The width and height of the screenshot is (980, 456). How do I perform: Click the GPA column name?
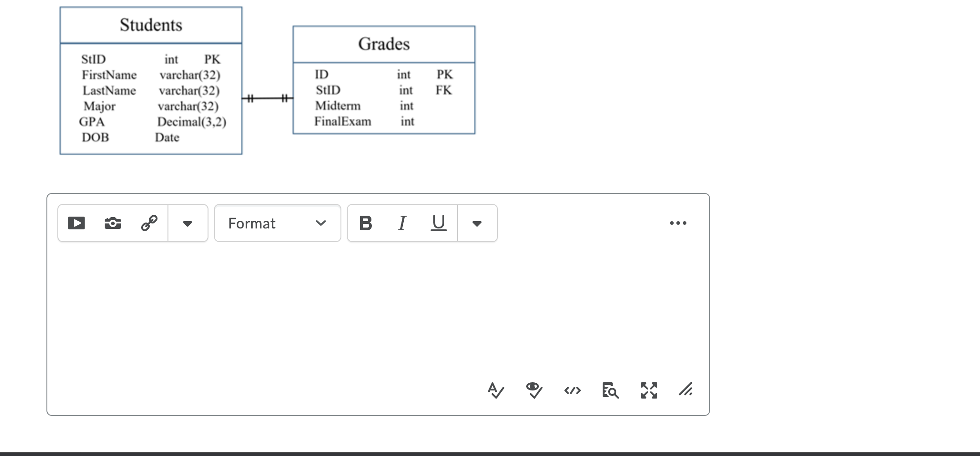click(92, 122)
